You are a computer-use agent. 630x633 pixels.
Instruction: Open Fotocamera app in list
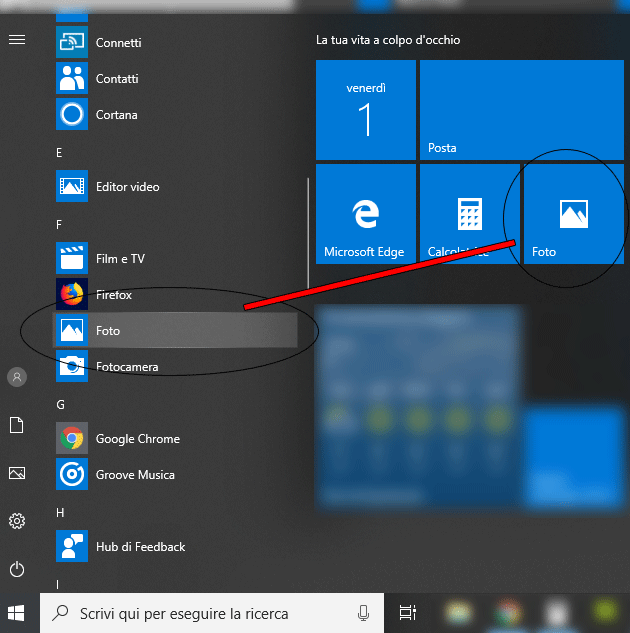pos(72,367)
